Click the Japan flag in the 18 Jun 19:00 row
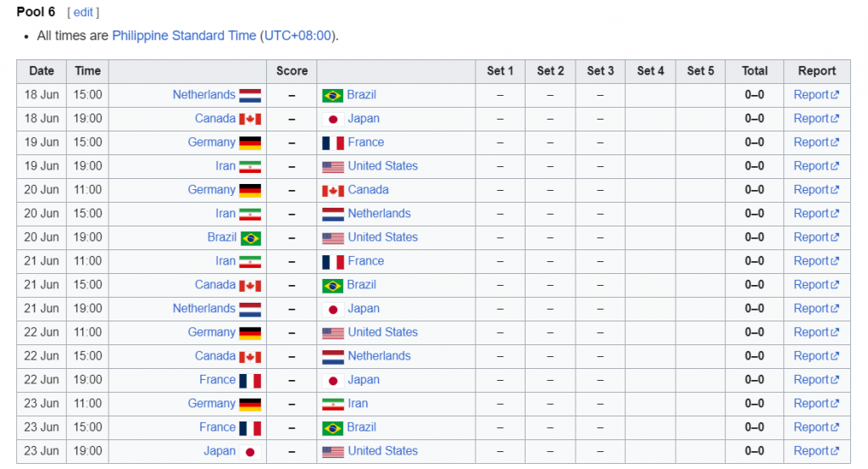868x469 pixels. tap(332, 119)
